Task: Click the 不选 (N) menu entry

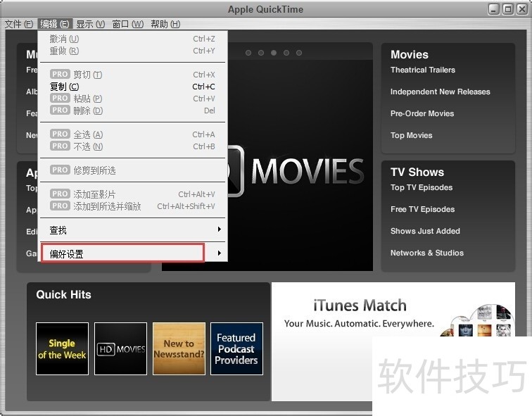Action: [133, 146]
